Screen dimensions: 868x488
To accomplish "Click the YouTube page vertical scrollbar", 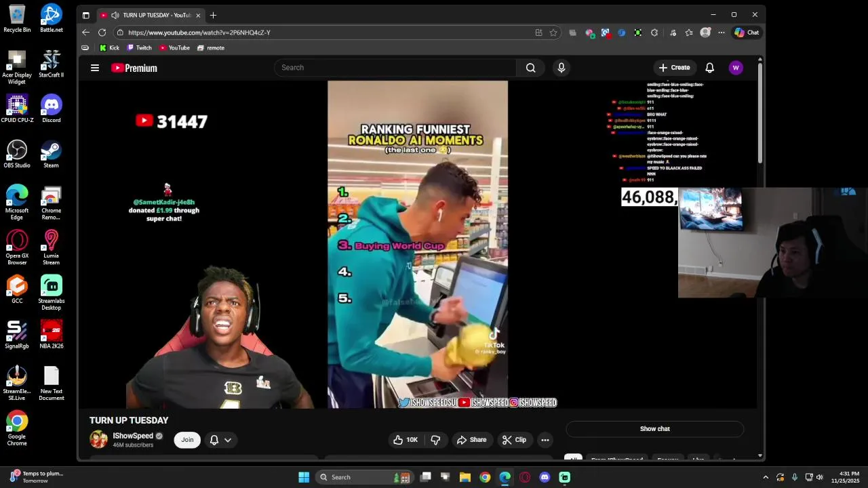I will pos(760,112).
